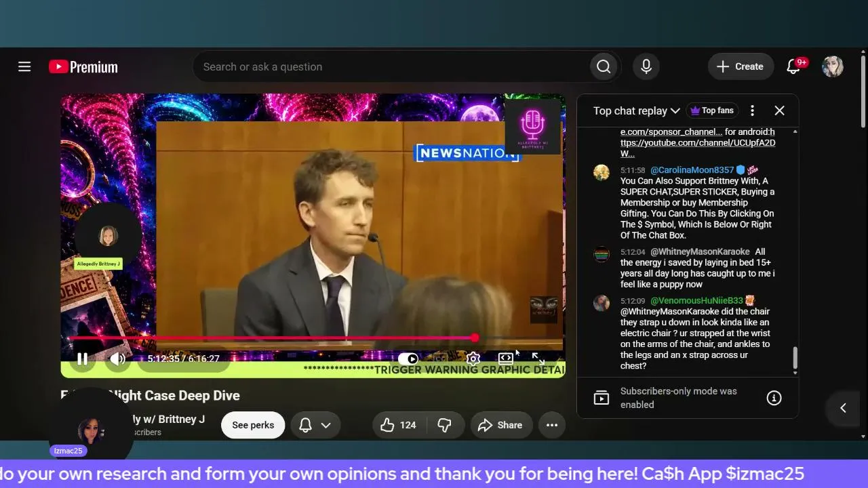Jump to the 5:12:09 chat timestamp
The height and width of the screenshot is (488, 868).
tap(633, 301)
